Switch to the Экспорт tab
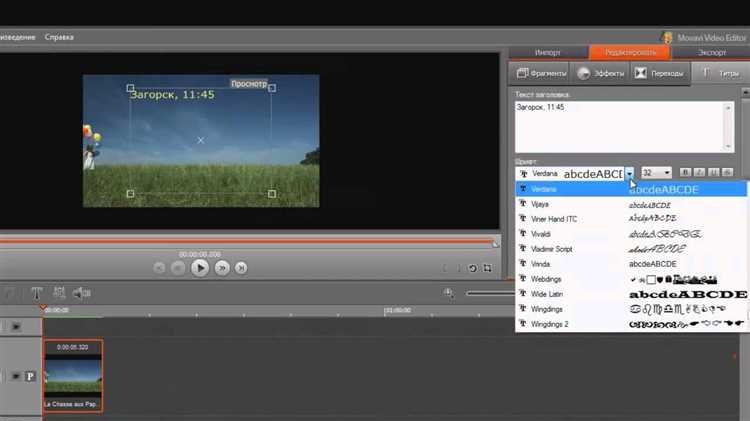The height and width of the screenshot is (421, 750). point(711,53)
